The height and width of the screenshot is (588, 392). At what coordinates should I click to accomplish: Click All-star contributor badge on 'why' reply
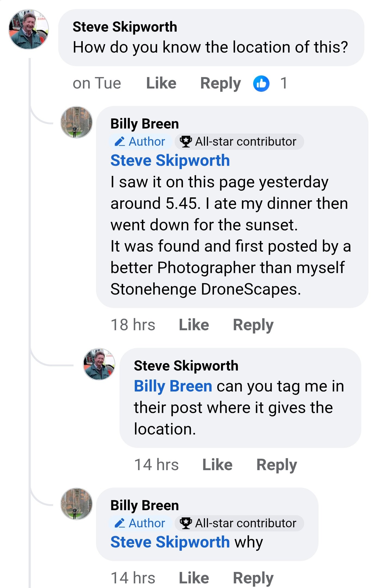point(239,523)
